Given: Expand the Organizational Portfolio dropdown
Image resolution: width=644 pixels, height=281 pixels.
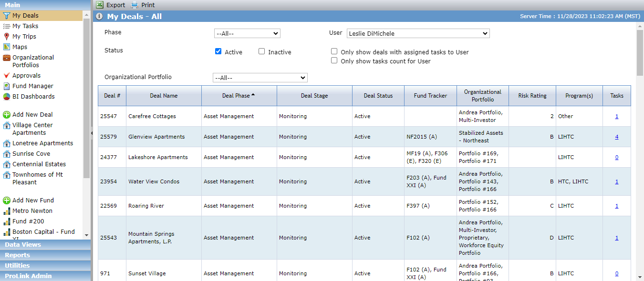Looking at the screenshot, I should pyautogui.click(x=260, y=78).
